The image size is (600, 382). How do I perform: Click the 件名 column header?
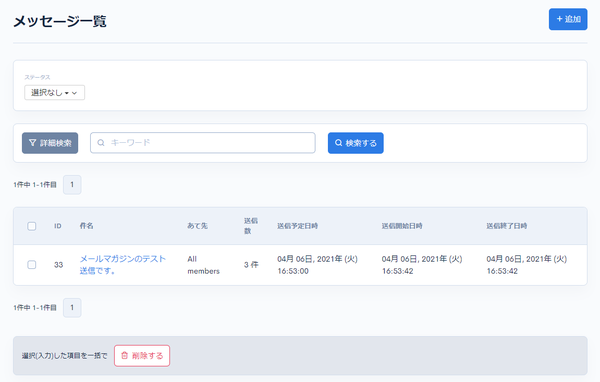(x=86, y=226)
